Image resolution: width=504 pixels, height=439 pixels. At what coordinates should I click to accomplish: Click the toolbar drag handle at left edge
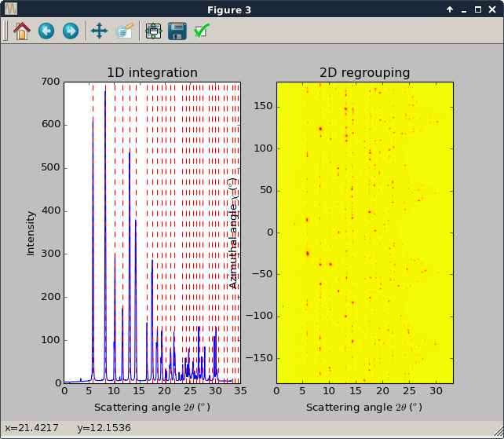tap(5, 31)
